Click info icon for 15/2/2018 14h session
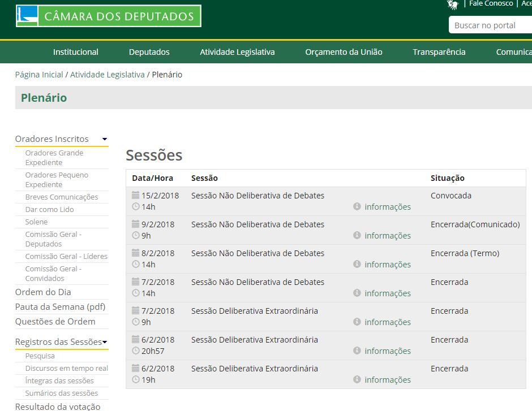The image size is (532, 411). point(357,206)
